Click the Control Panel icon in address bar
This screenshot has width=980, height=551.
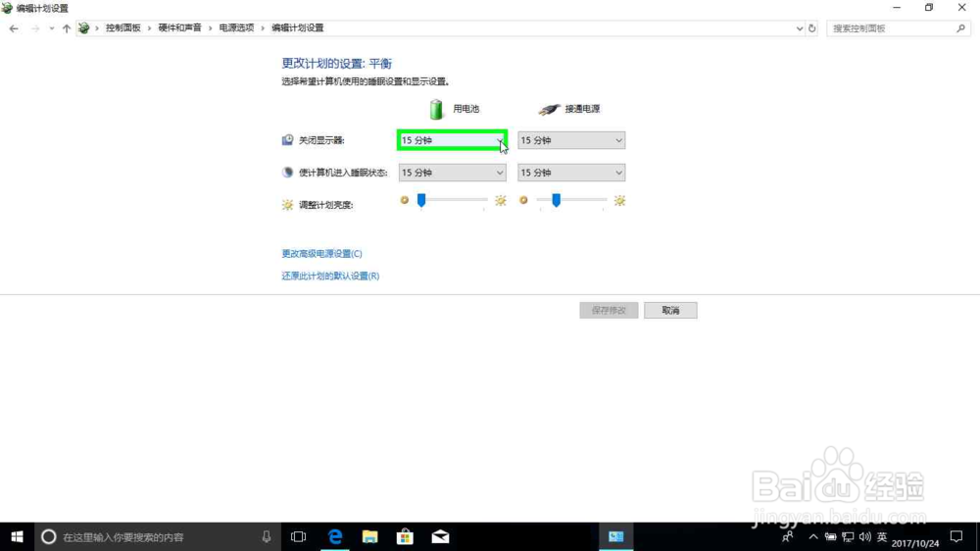[83, 28]
